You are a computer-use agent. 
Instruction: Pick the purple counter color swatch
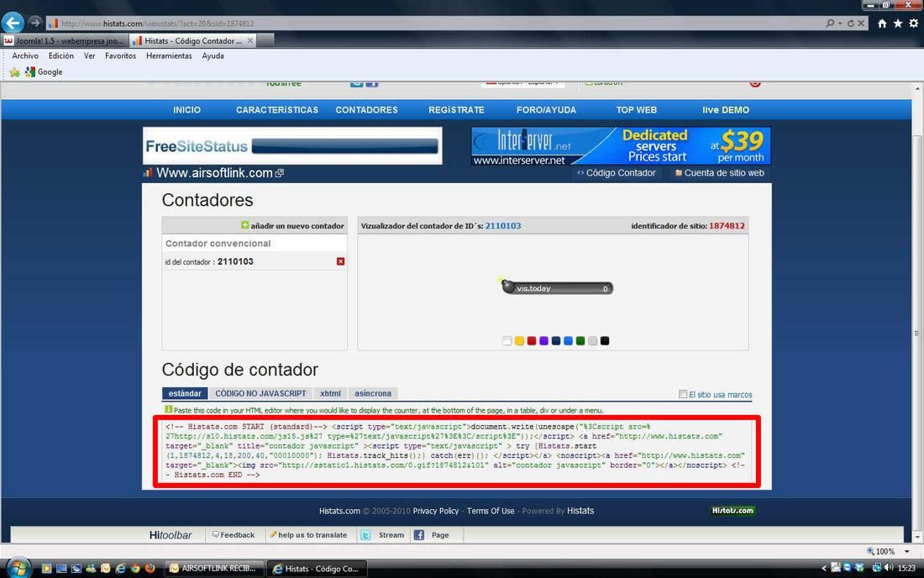coord(544,340)
